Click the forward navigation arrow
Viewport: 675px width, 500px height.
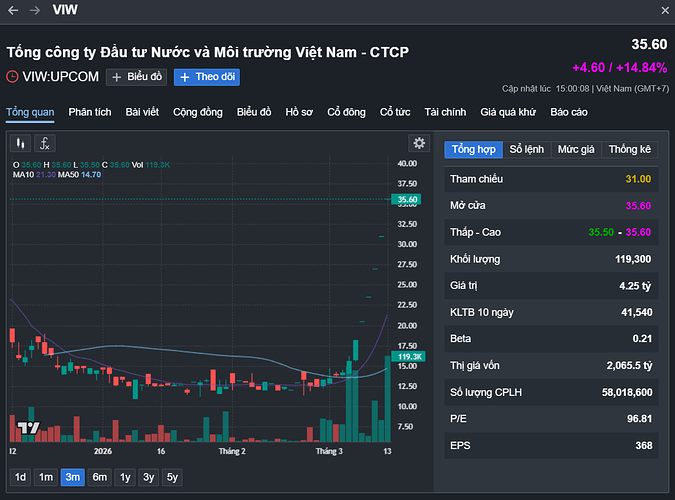36,10
